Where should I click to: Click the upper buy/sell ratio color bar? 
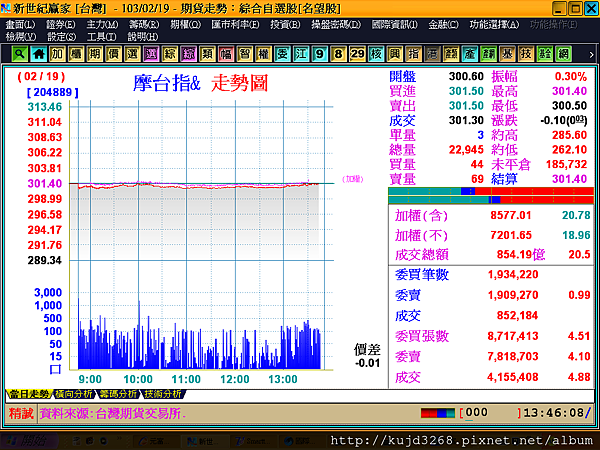491,191
